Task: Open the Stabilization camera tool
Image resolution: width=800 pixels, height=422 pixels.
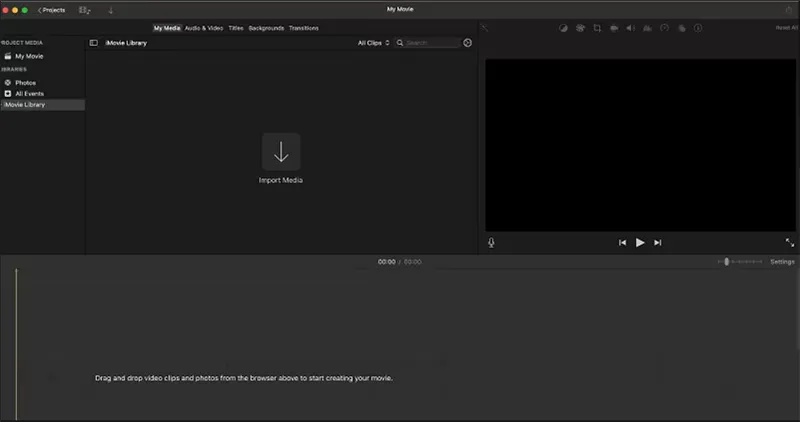Action: (x=614, y=28)
